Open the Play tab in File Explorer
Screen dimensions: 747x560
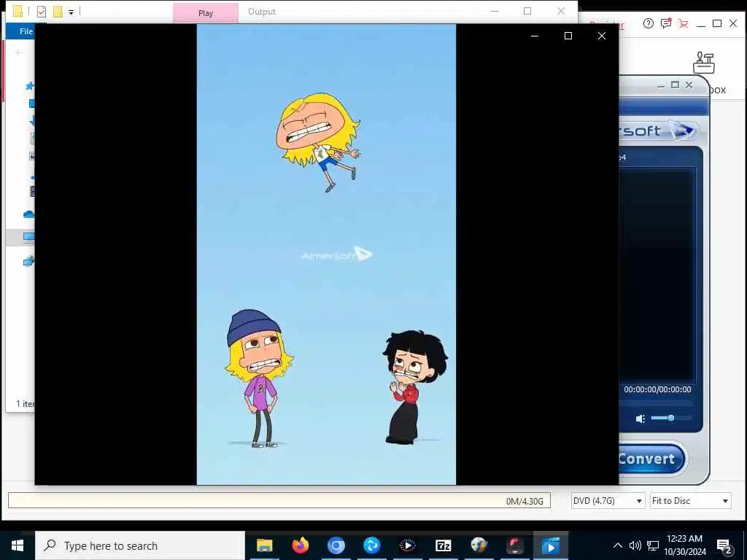(x=206, y=13)
